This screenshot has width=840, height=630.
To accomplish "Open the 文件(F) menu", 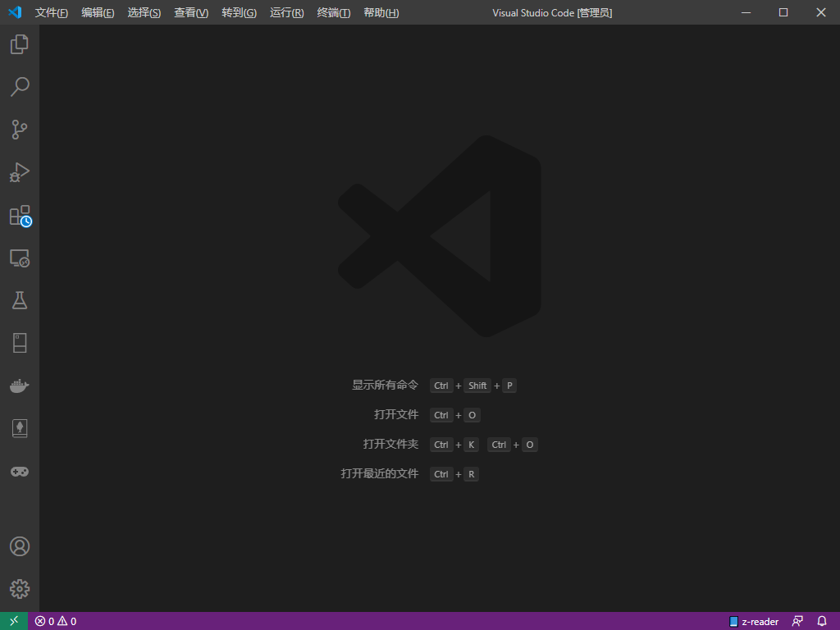I will tap(52, 12).
